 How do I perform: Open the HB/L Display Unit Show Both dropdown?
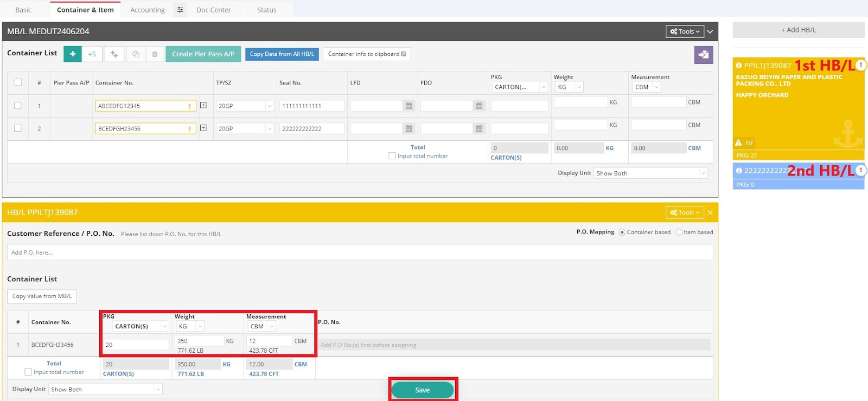[106, 390]
